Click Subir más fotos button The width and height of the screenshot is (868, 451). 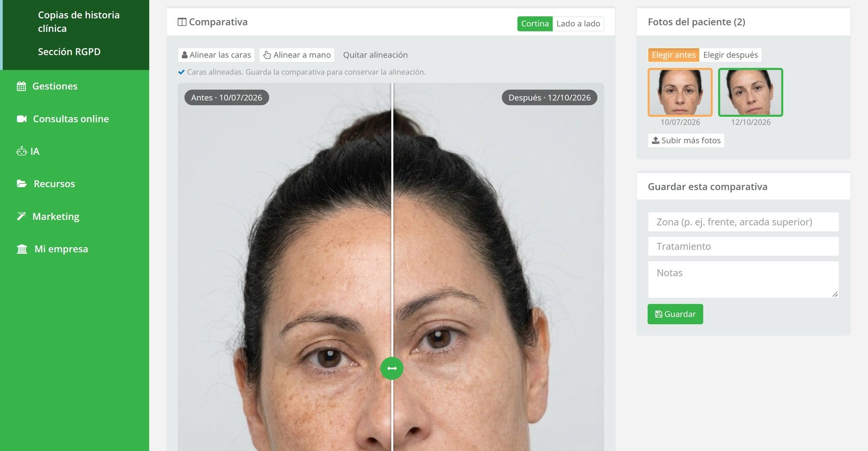click(686, 140)
